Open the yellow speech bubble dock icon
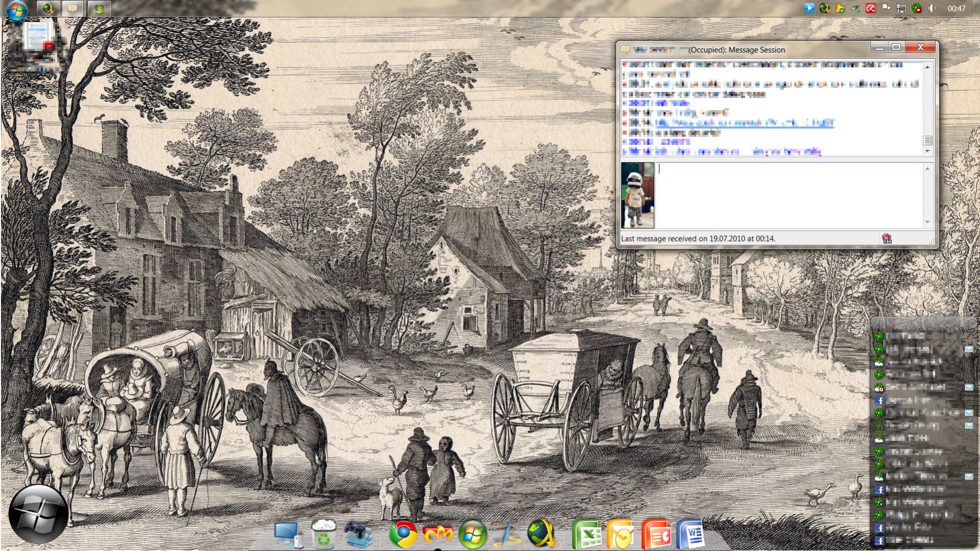The height and width of the screenshot is (551, 980). [x=620, y=534]
